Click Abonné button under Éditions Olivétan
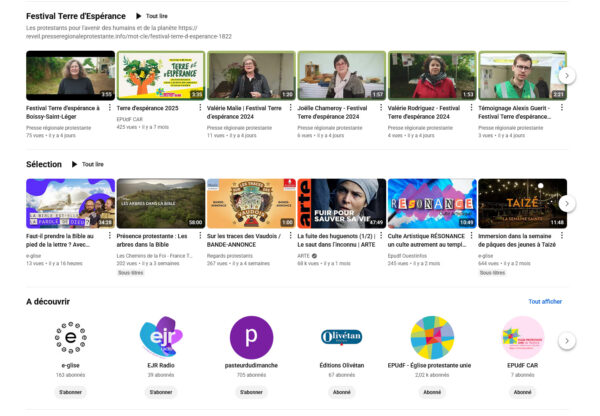Screen dimensions: 600x416 click(342, 392)
